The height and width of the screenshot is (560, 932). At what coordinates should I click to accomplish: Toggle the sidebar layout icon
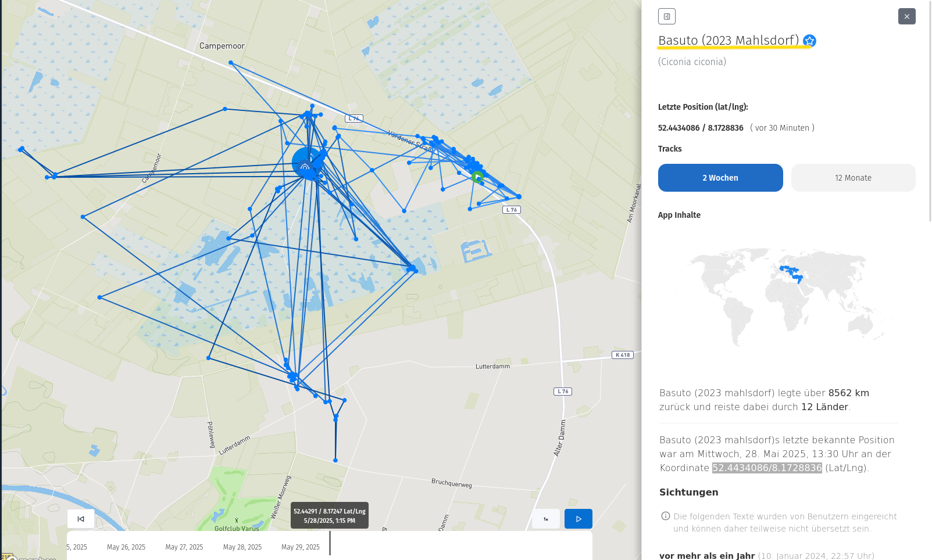[x=666, y=16]
